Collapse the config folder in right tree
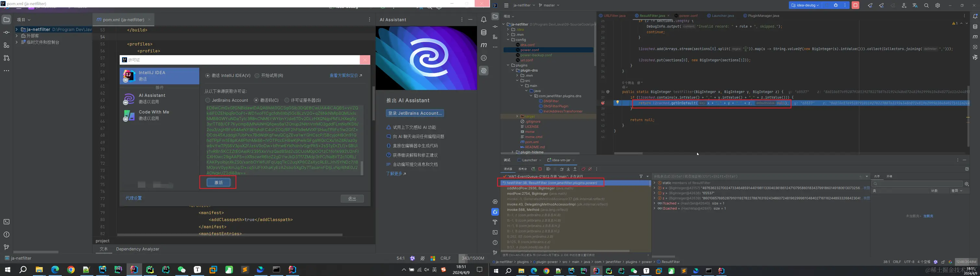 pos(508,40)
